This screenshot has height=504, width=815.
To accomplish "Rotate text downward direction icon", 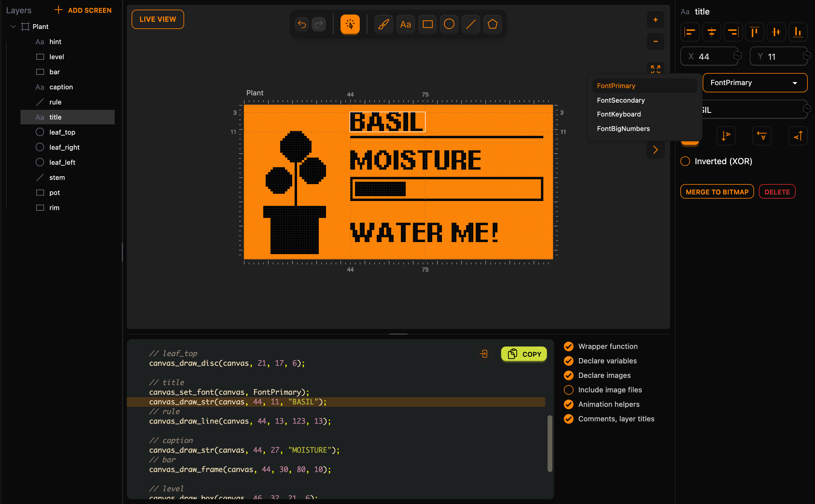I will pyautogui.click(x=726, y=136).
